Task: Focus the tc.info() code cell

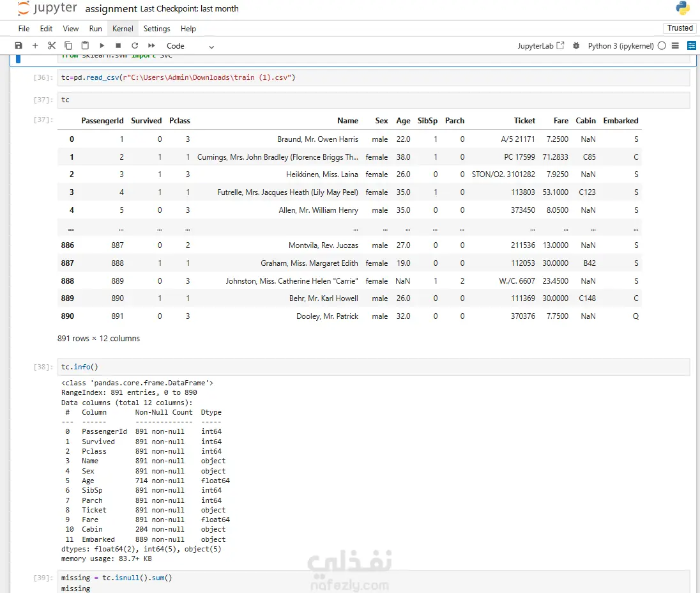Action: (373, 367)
